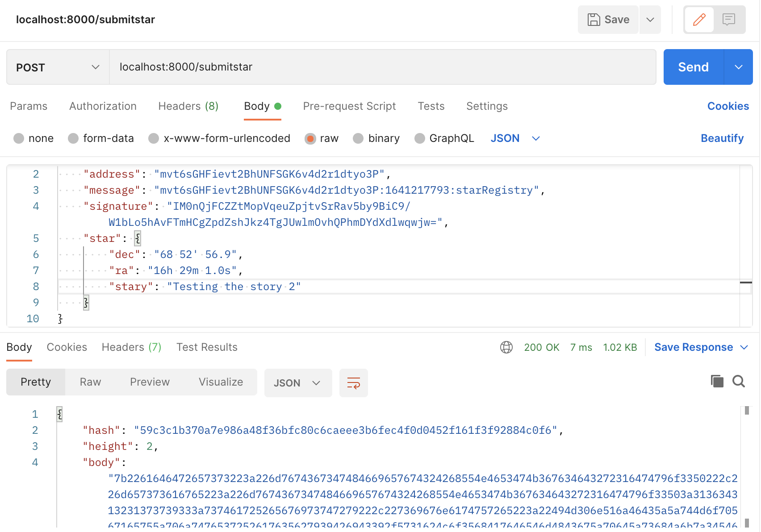Open the response Headers (7) tab
The width and height of the screenshot is (761, 532).
coord(132,347)
